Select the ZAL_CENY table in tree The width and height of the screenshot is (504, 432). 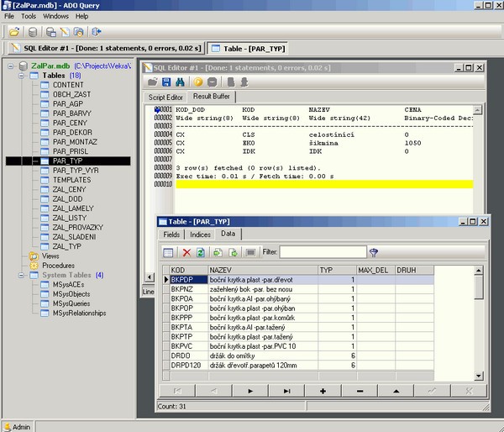(67, 189)
